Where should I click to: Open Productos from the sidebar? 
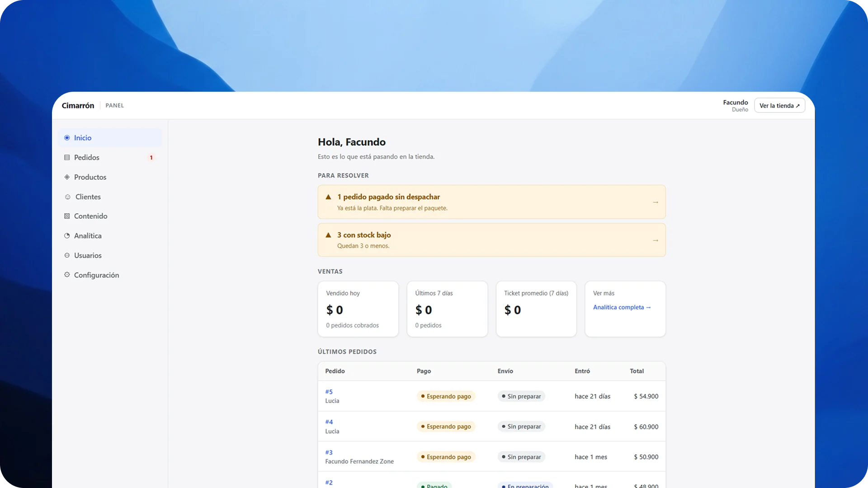(109, 177)
